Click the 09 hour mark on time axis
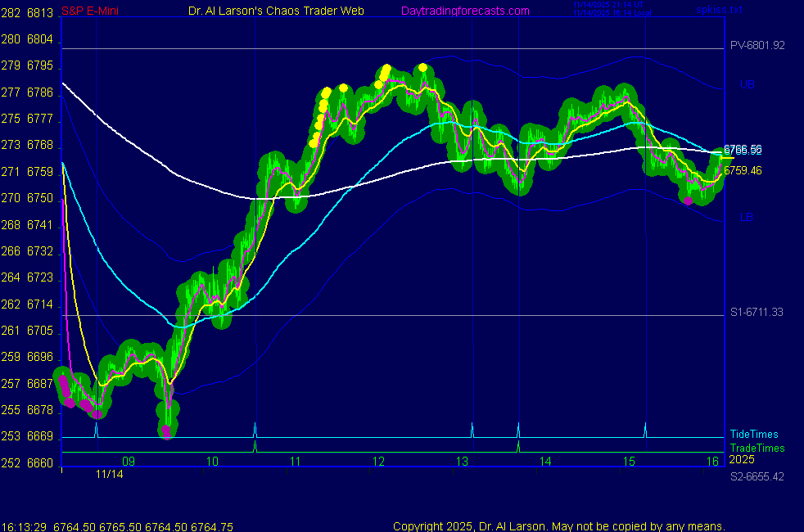 click(129, 462)
